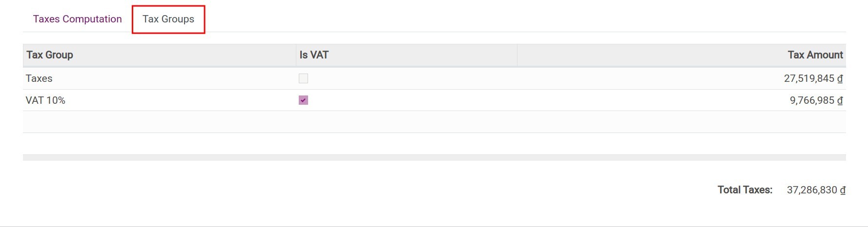Switch to the Taxes Computation tab
The height and width of the screenshot is (227, 868).
[x=77, y=19]
